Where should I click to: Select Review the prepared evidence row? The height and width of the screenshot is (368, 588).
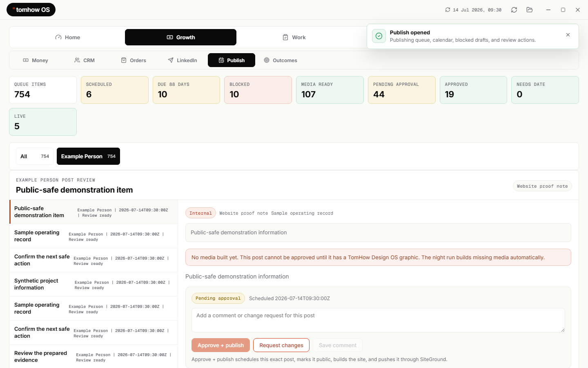[94, 357]
